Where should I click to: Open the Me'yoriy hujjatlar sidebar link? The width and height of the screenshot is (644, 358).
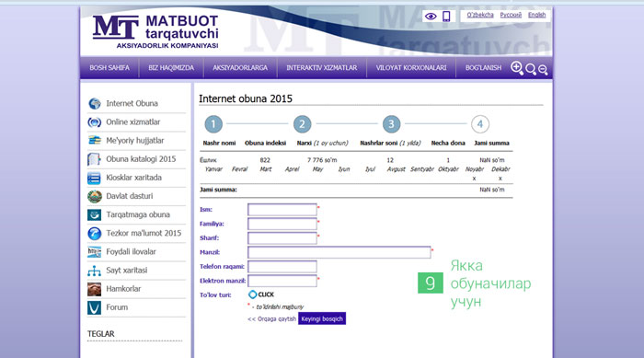point(134,141)
